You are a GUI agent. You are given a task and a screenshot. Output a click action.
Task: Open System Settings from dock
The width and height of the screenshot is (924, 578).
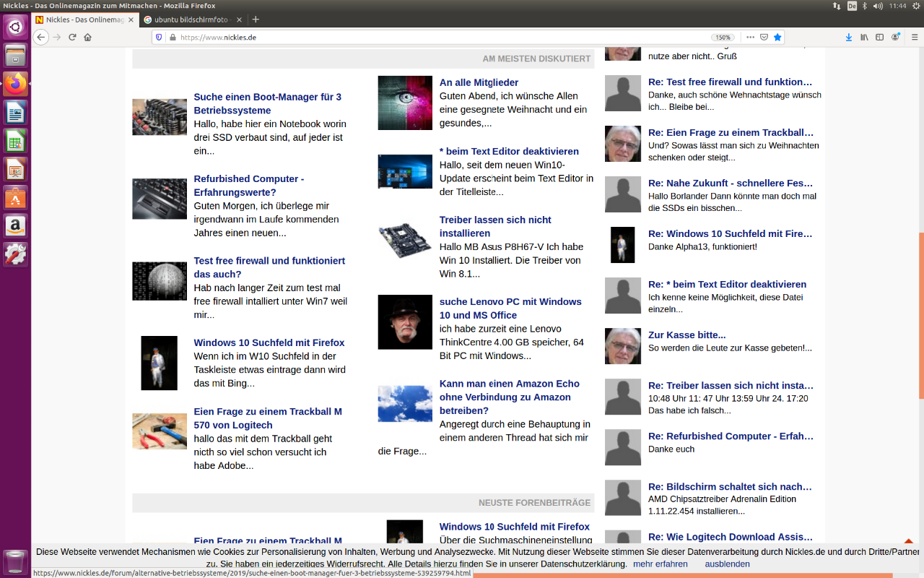pos(15,254)
